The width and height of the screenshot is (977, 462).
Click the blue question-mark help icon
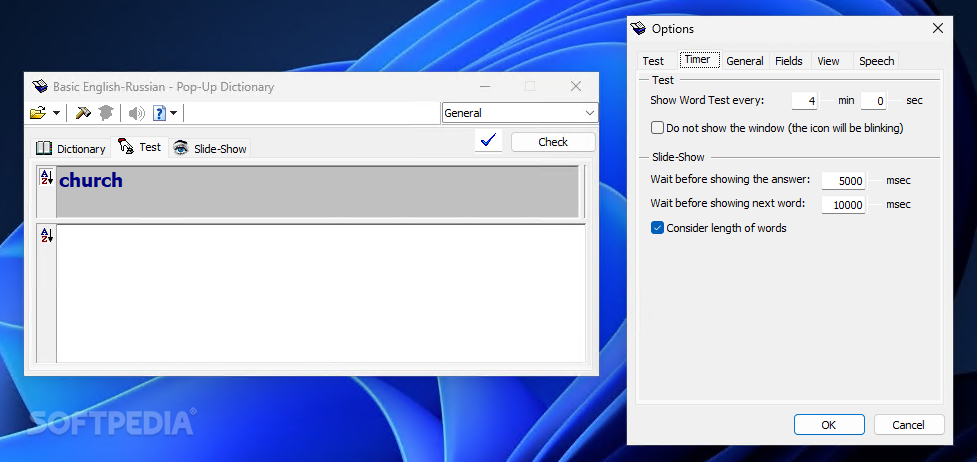tap(160, 113)
